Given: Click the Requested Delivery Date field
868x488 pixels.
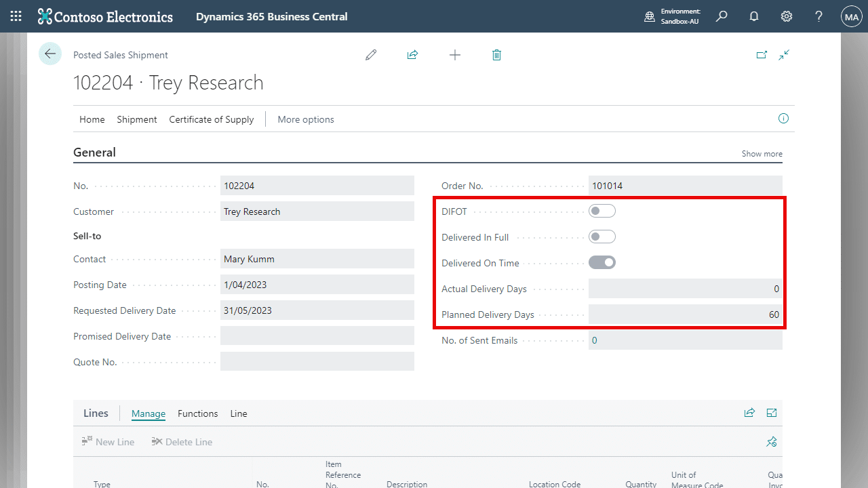Looking at the screenshot, I should tap(317, 310).
